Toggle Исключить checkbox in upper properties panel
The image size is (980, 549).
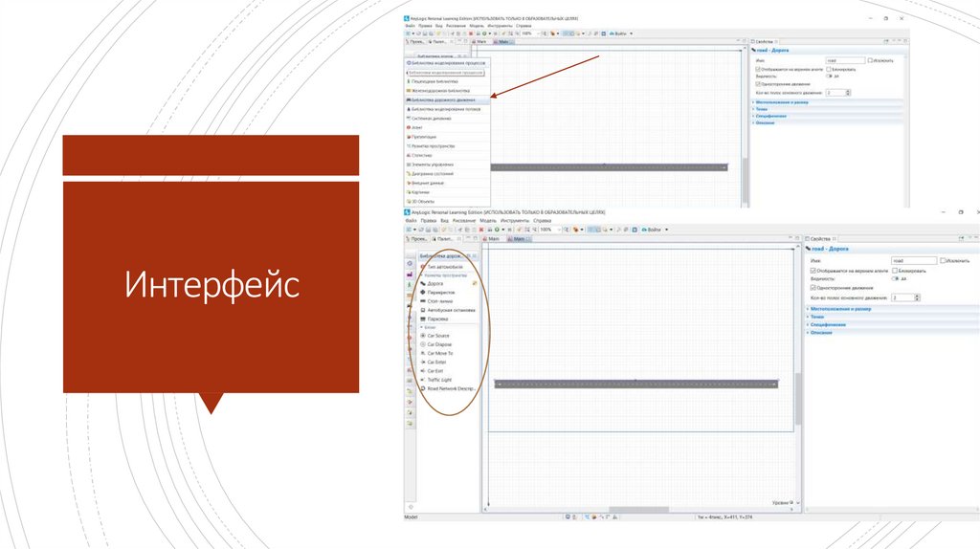coord(870,60)
